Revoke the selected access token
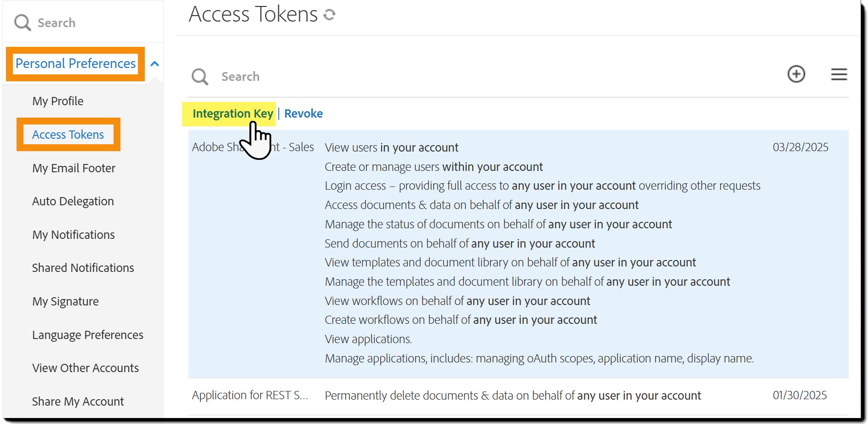Screen dimensions: 868x424 [x=303, y=113]
